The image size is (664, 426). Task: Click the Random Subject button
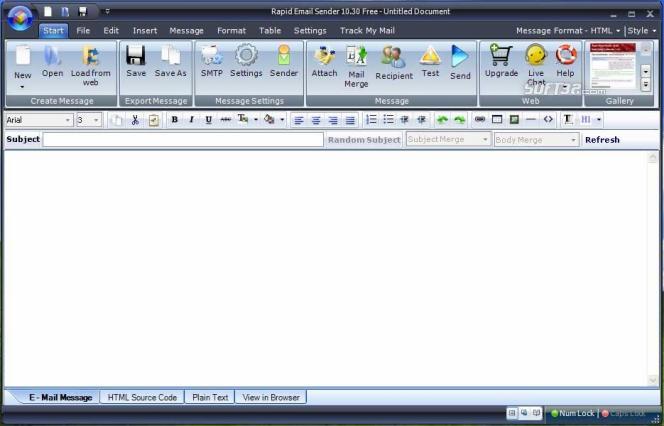(364, 140)
